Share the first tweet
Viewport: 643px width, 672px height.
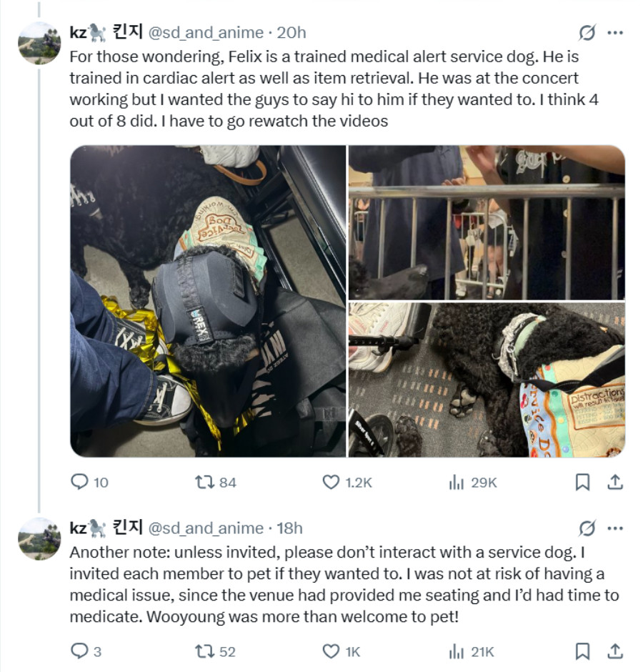614,482
